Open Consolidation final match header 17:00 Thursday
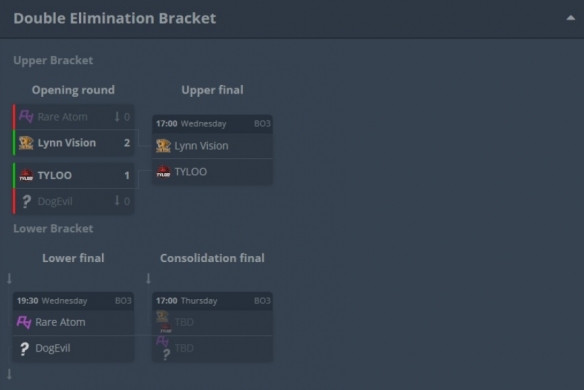Image resolution: width=584 pixels, height=390 pixels. [x=212, y=301]
